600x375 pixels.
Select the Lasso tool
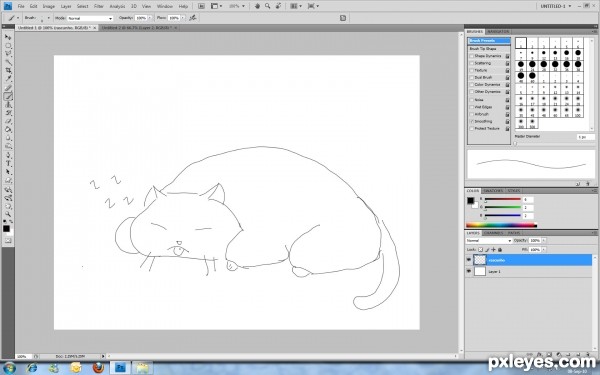pyautogui.click(x=8, y=54)
